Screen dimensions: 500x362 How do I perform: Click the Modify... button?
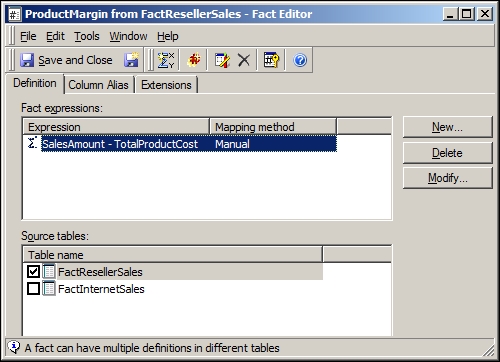[x=447, y=178]
